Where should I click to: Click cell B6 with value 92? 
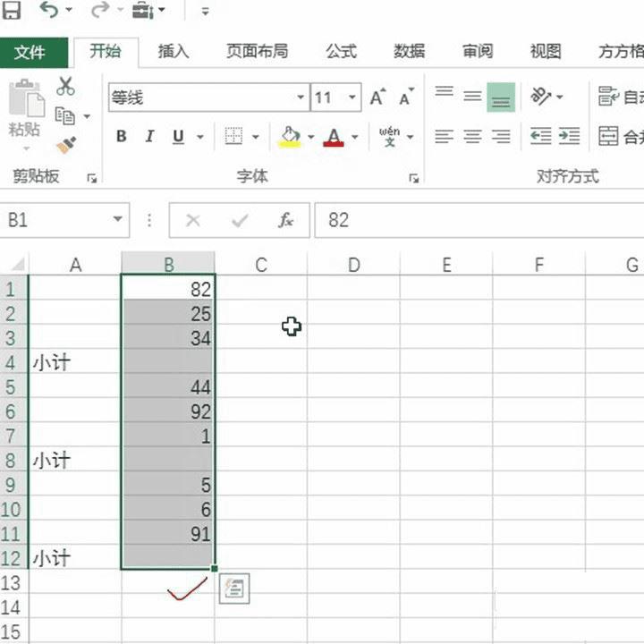click(x=168, y=411)
